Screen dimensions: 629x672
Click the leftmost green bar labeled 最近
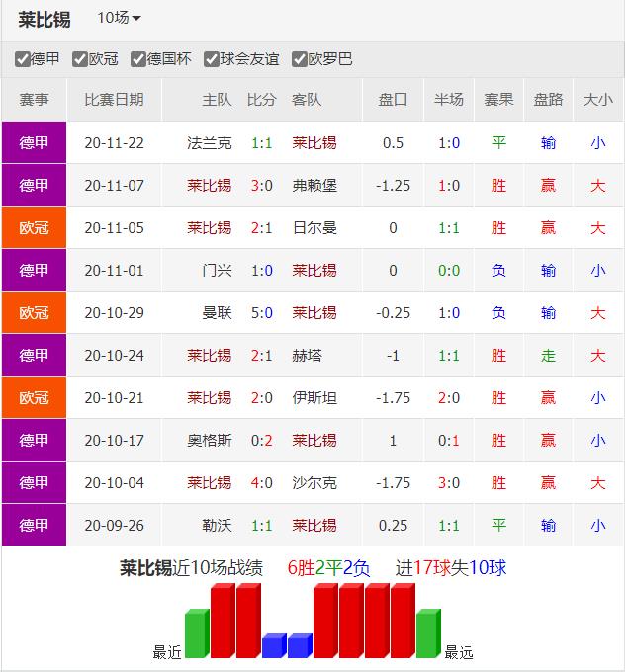[197, 633]
